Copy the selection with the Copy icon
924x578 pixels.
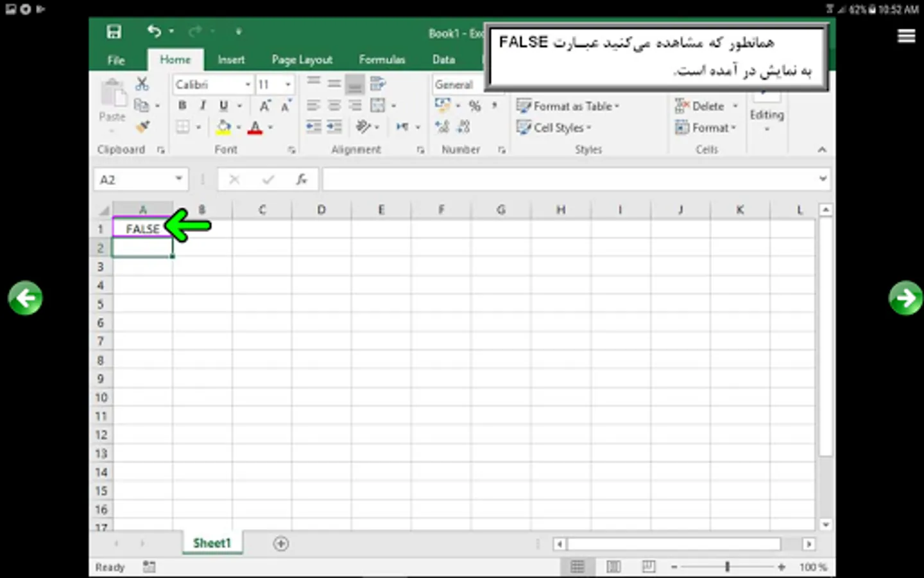coord(141,105)
